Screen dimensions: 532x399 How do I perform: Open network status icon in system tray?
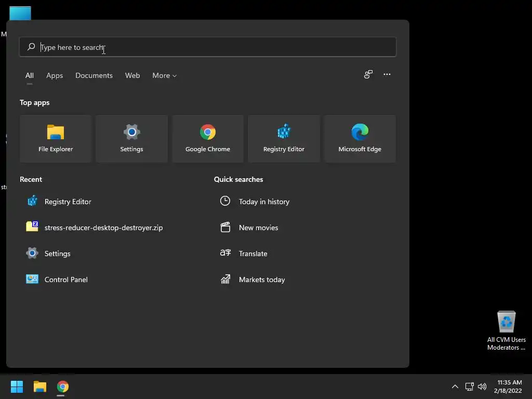469,387
